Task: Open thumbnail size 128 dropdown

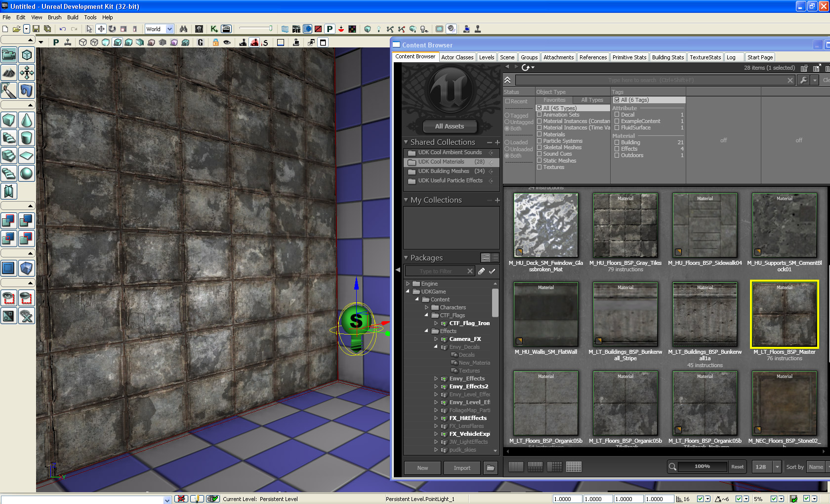Action: click(x=777, y=467)
